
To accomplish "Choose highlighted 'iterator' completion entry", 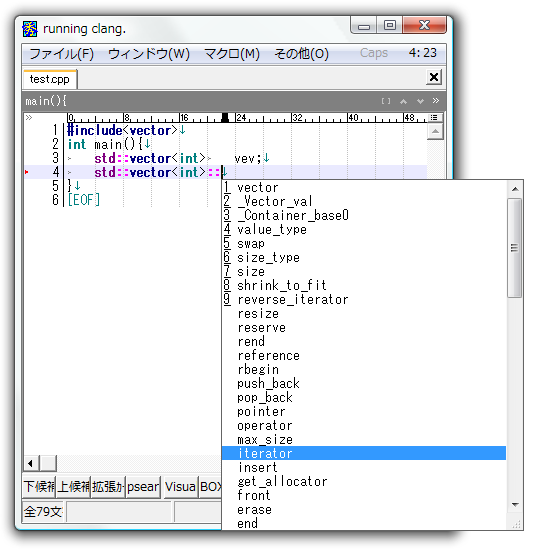I will click(x=364, y=453).
